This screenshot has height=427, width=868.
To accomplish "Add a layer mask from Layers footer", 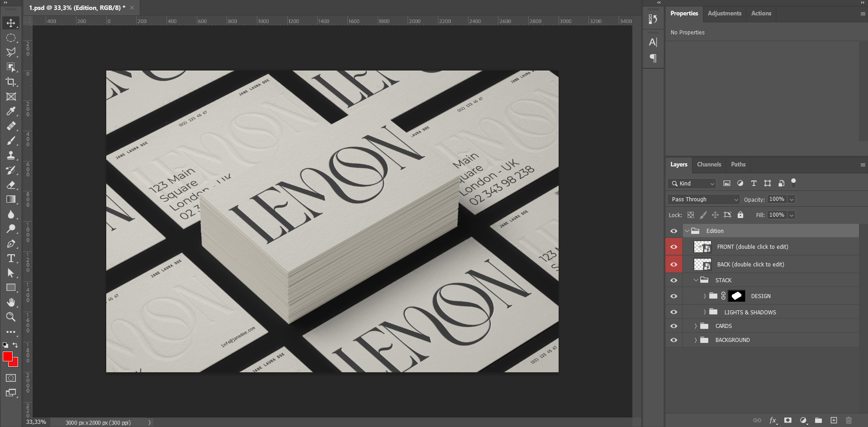I will 787,420.
